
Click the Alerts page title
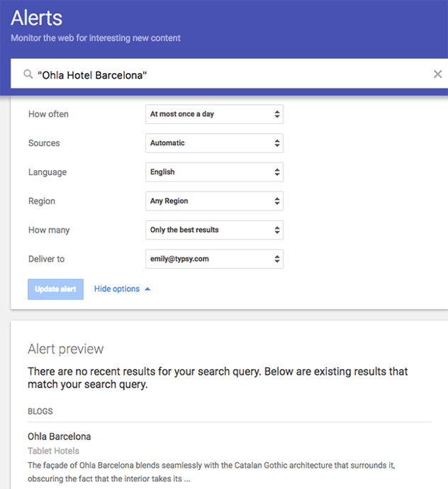pyautogui.click(x=36, y=18)
